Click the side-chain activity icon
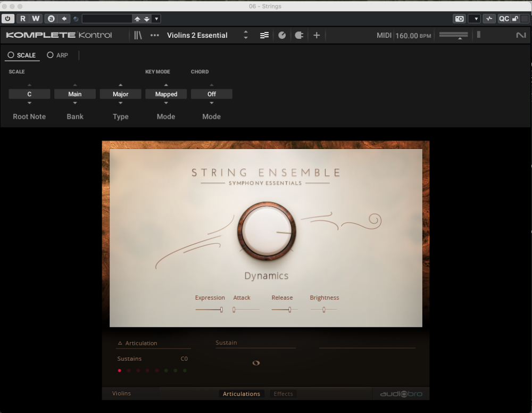Viewport: 532px width, 413px height. click(x=489, y=19)
